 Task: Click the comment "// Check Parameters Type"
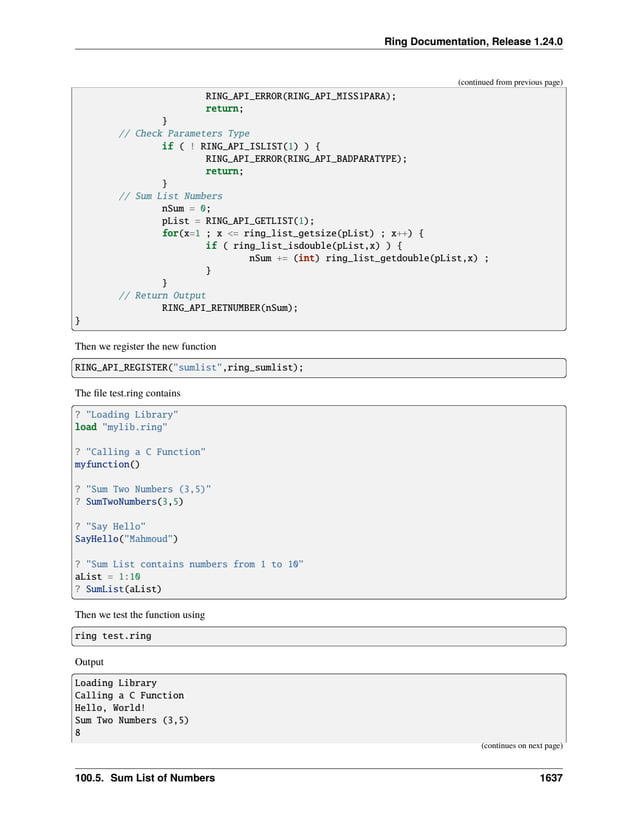pyautogui.click(x=184, y=134)
